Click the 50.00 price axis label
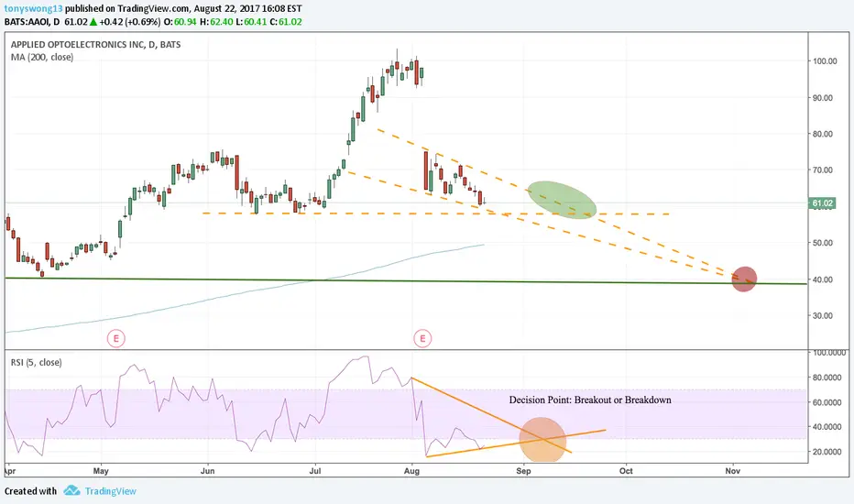Viewport: 854px width, 504px height. pyautogui.click(x=823, y=243)
